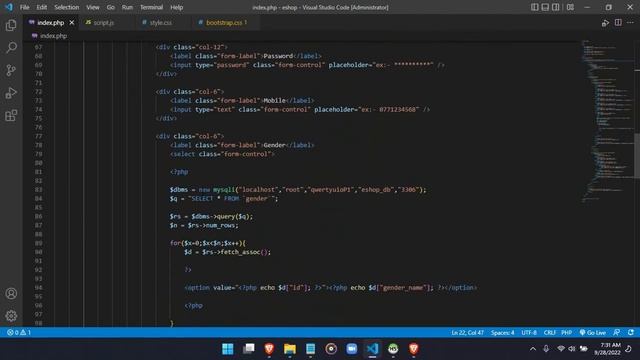Viewport: 640px width, 360px height.
Task: Open the Help menu
Action: [176, 7]
